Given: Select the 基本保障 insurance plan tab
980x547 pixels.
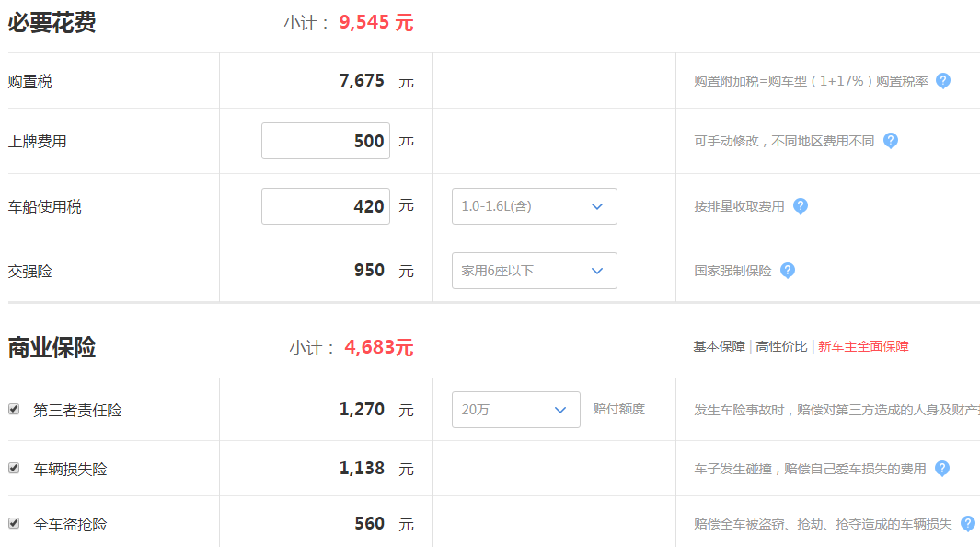Looking at the screenshot, I should [x=719, y=346].
